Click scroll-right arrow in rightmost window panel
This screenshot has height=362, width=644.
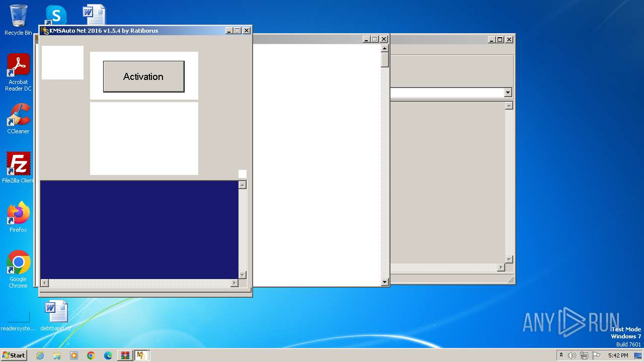pyautogui.click(x=501, y=267)
